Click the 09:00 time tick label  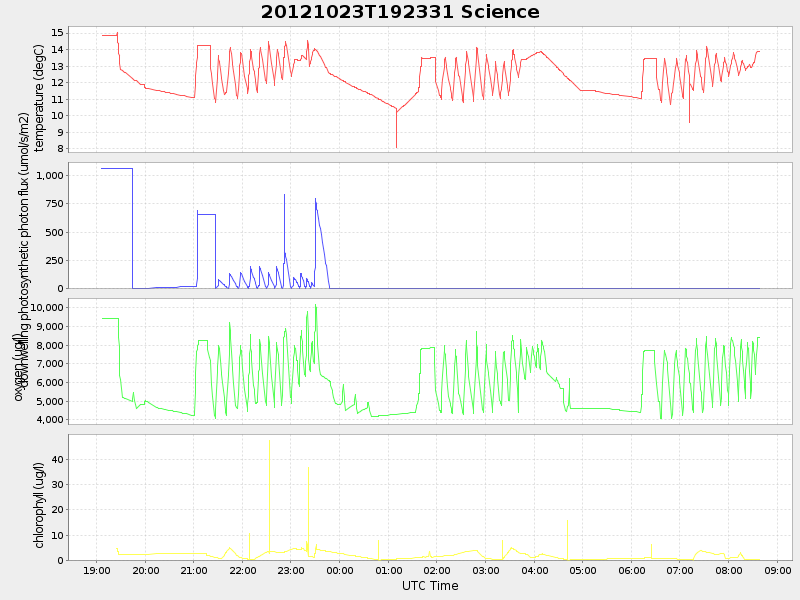[778, 570]
